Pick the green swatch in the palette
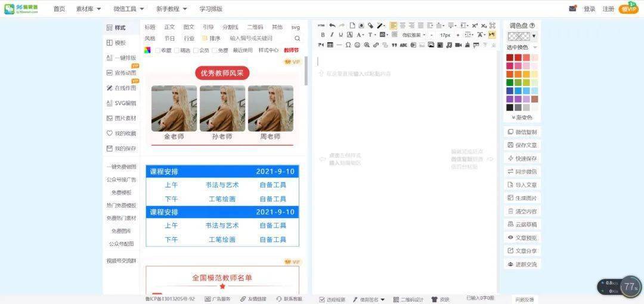This screenshot has height=304, width=644. tap(510, 82)
